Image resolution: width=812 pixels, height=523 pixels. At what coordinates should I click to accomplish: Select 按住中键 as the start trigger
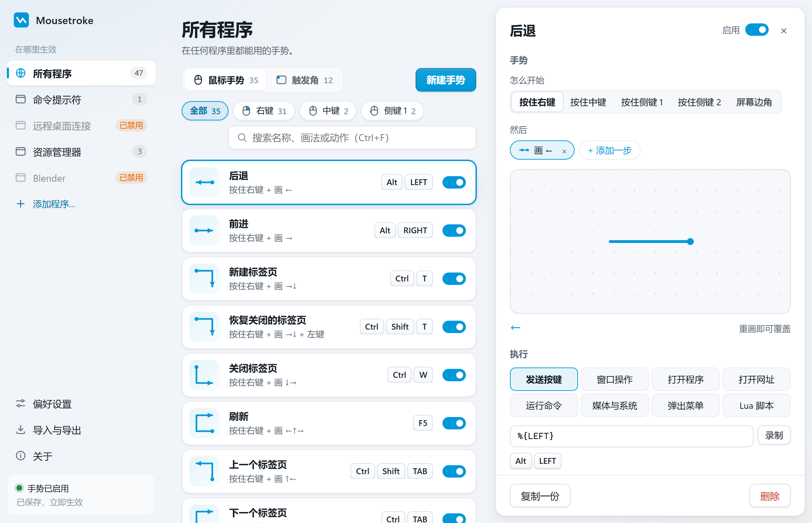588,102
